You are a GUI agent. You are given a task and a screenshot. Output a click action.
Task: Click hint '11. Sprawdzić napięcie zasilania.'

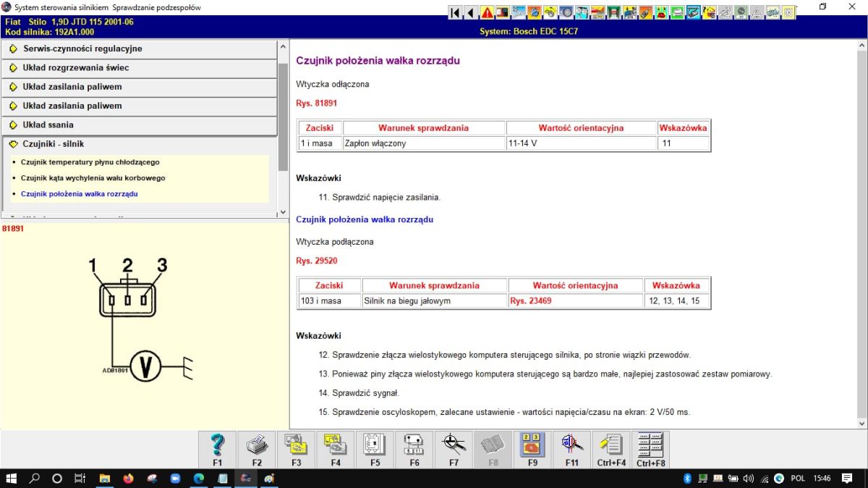pos(379,197)
